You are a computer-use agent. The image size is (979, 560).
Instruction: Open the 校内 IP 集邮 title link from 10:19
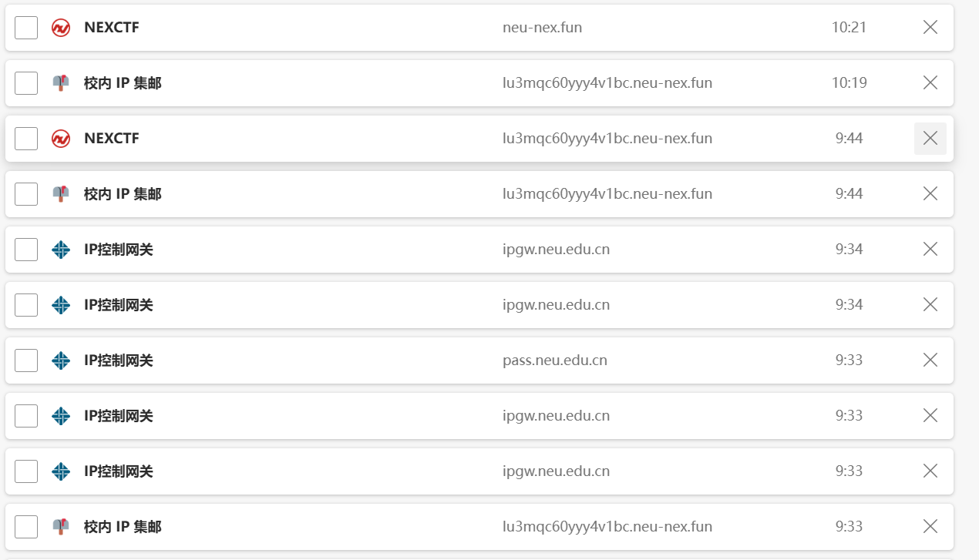coord(123,83)
